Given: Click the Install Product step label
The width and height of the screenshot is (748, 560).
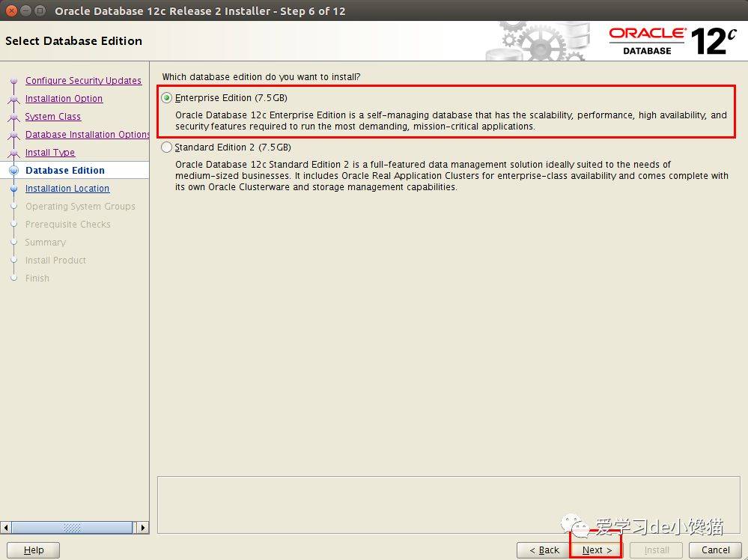Looking at the screenshot, I should [x=55, y=261].
